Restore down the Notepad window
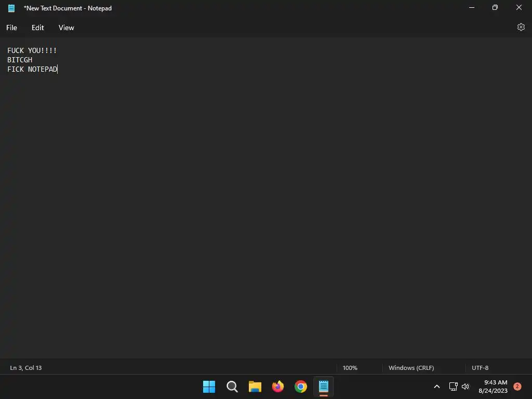The width and height of the screenshot is (532, 399). pyautogui.click(x=495, y=7)
